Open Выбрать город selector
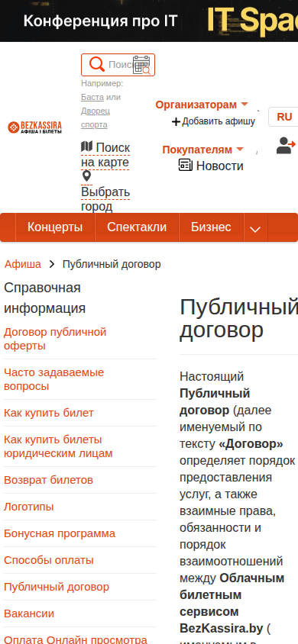The height and width of the screenshot is (644, 298). pyautogui.click(x=105, y=199)
